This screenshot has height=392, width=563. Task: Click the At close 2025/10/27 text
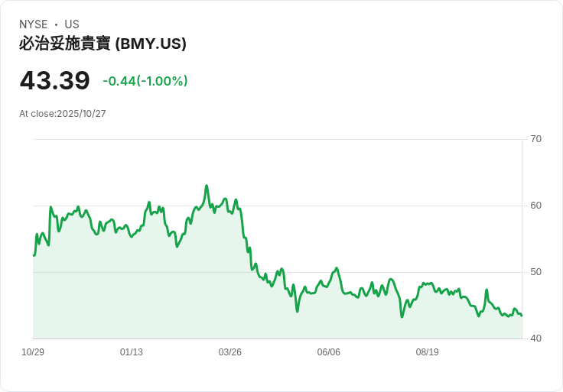tap(63, 114)
